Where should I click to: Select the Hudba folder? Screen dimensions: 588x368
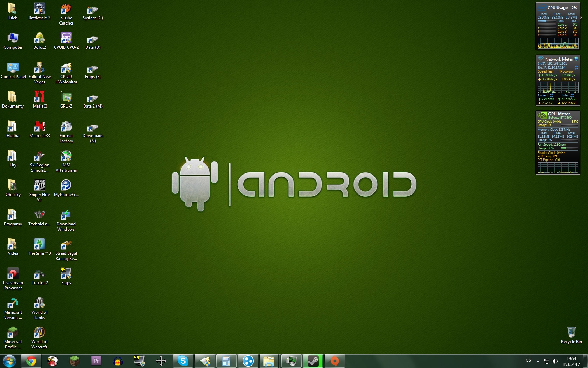pos(13,129)
